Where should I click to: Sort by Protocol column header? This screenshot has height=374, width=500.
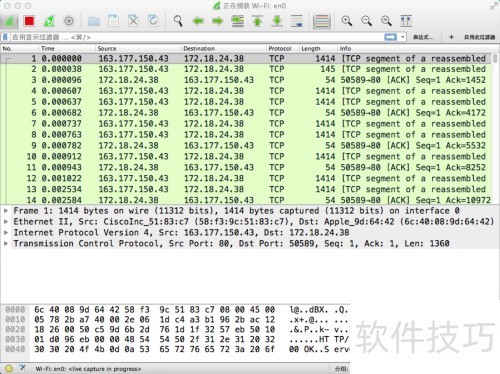pyautogui.click(x=283, y=49)
